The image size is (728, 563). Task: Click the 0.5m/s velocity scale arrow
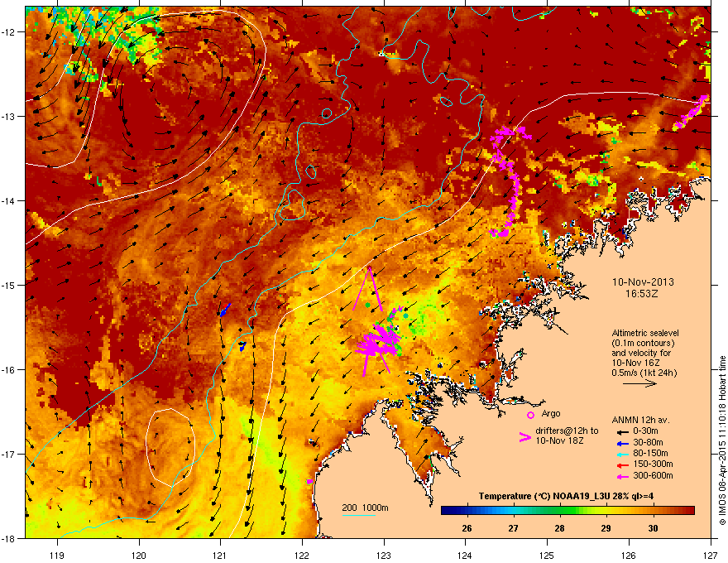[x=639, y=383]
